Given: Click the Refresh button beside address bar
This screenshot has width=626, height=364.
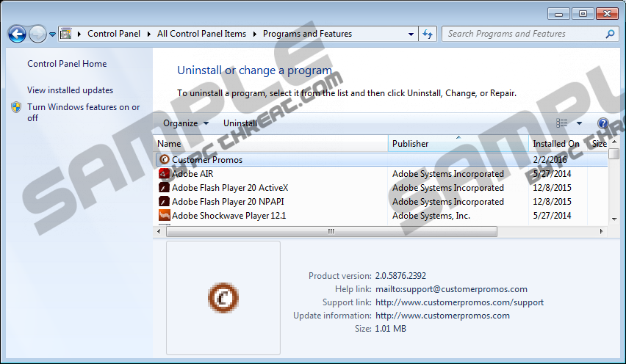Looking at the screenshot, I should [428, 34].
